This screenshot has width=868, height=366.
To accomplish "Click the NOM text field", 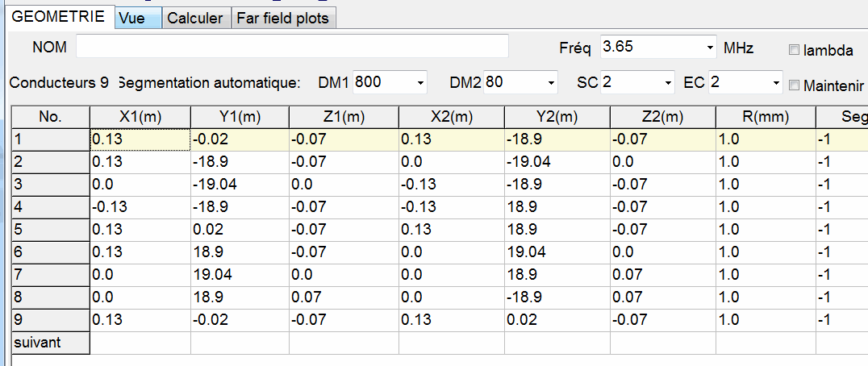I will click(x=292, y=46).
